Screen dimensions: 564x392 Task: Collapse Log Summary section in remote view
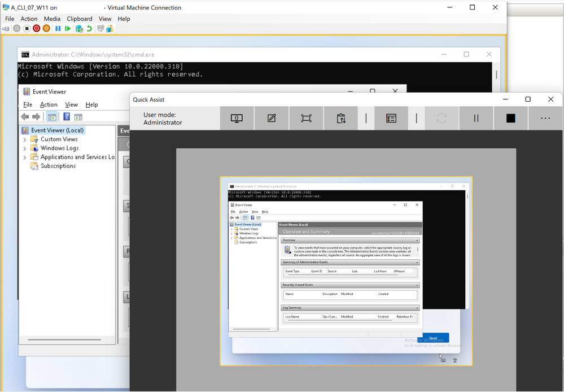click(417, 308)
